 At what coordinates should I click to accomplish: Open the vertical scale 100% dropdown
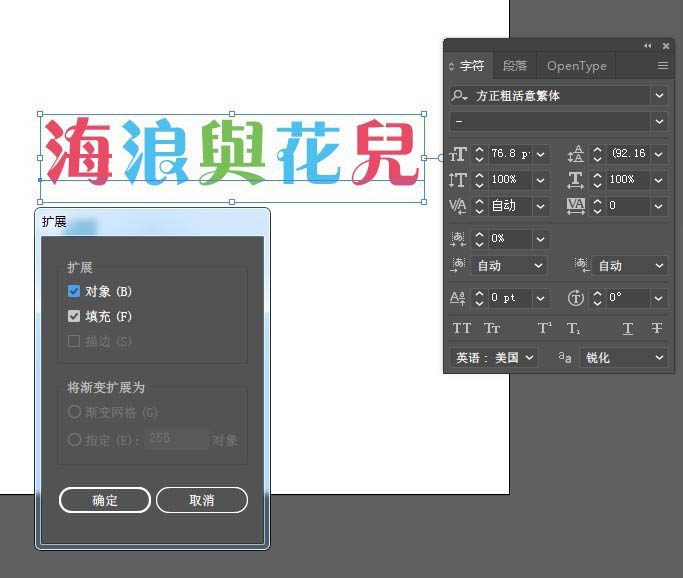[x=541, y=180]
